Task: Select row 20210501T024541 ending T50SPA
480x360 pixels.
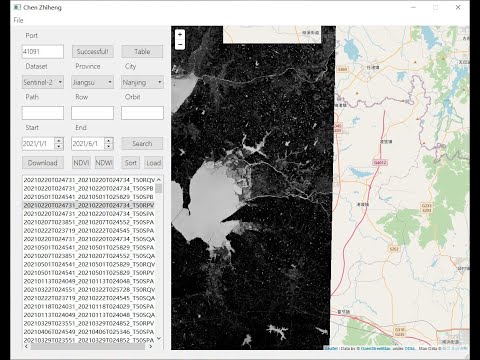Action: 89,247
